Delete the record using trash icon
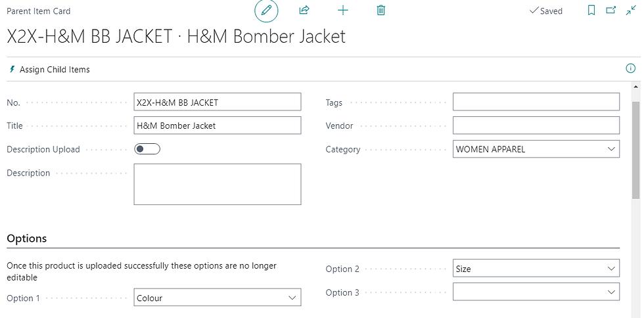 click(x=380, y=11)
